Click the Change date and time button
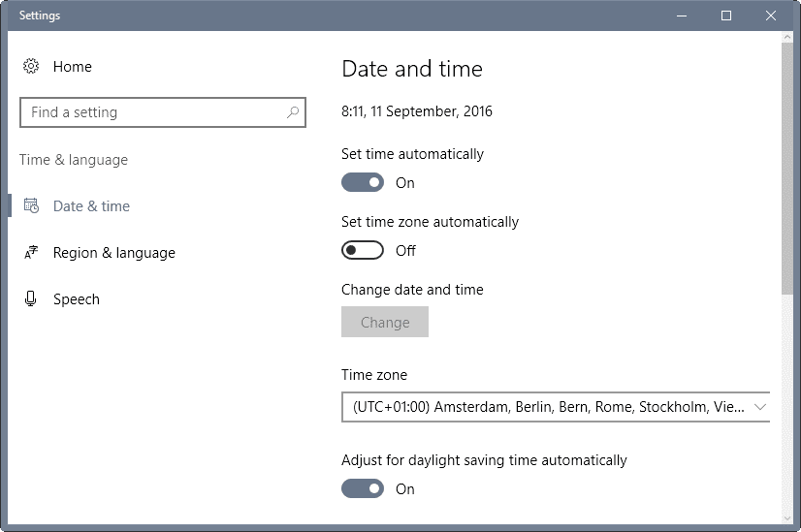 click(385, 322)
